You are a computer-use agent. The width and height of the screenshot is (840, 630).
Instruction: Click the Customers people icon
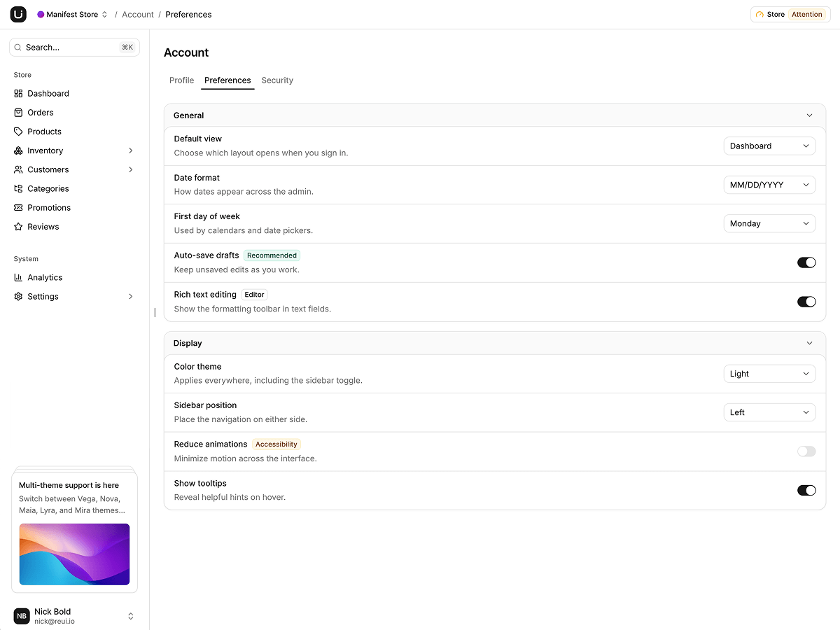tap(18, 169)
